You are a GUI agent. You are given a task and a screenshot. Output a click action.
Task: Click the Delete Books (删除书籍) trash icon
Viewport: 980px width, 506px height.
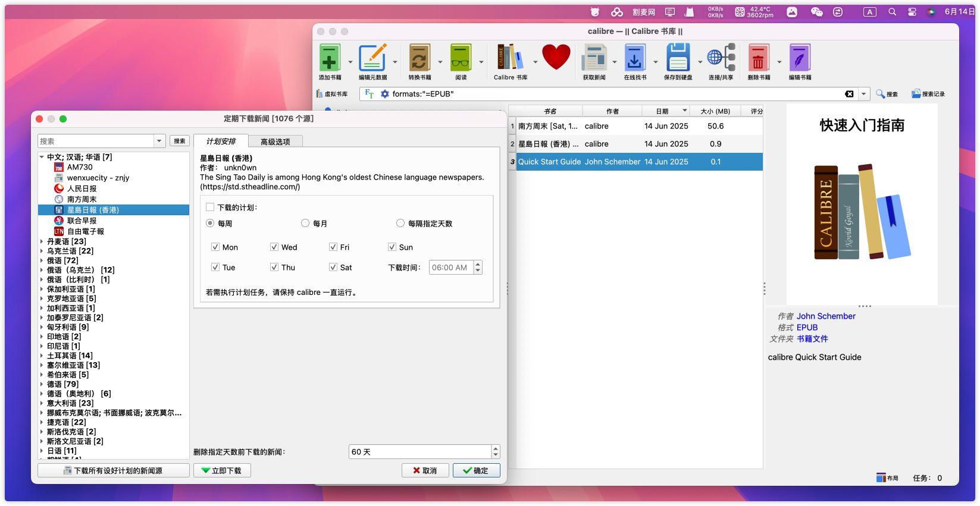(758, 58)
